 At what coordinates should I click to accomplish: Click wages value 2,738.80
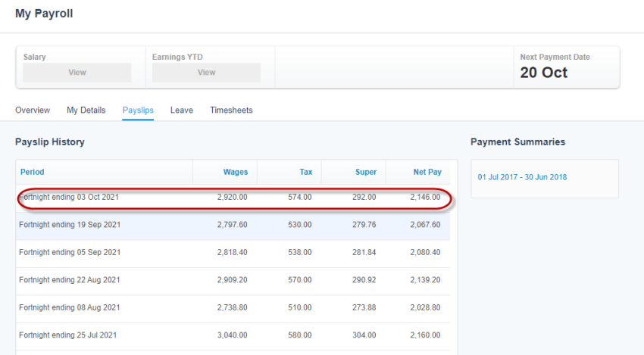[x=232, y=307]
